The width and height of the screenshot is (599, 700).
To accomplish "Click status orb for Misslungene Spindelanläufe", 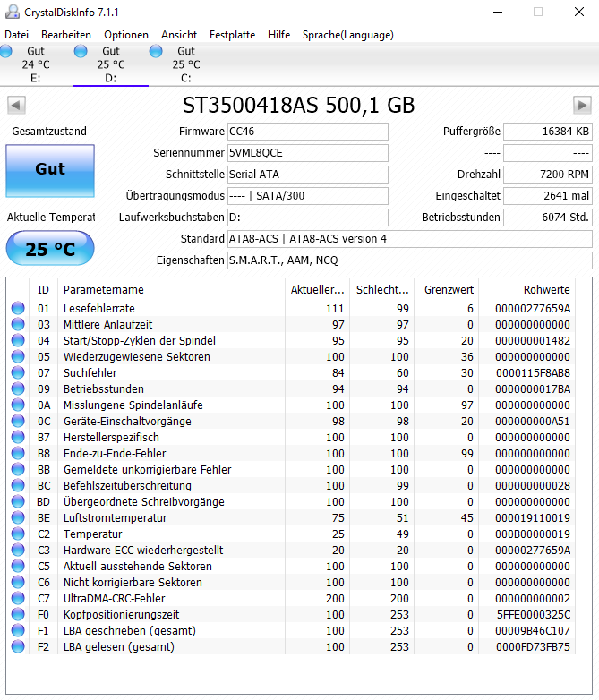I will 18,405.
